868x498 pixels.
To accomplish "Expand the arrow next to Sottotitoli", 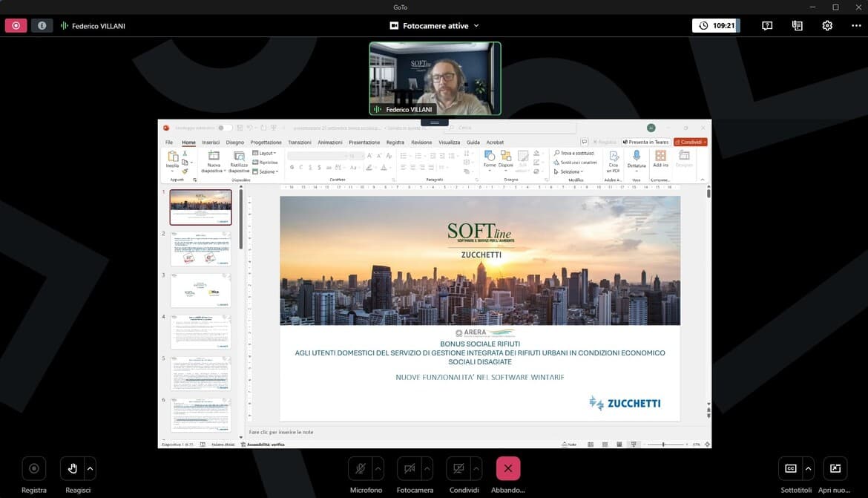I will pos(809,468).
